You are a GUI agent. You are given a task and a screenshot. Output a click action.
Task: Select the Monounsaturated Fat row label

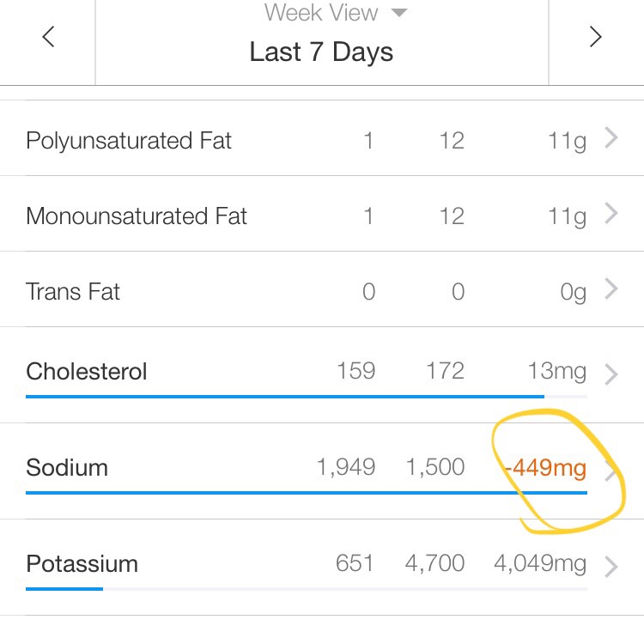pyautogui.click(x=137, y=216)
